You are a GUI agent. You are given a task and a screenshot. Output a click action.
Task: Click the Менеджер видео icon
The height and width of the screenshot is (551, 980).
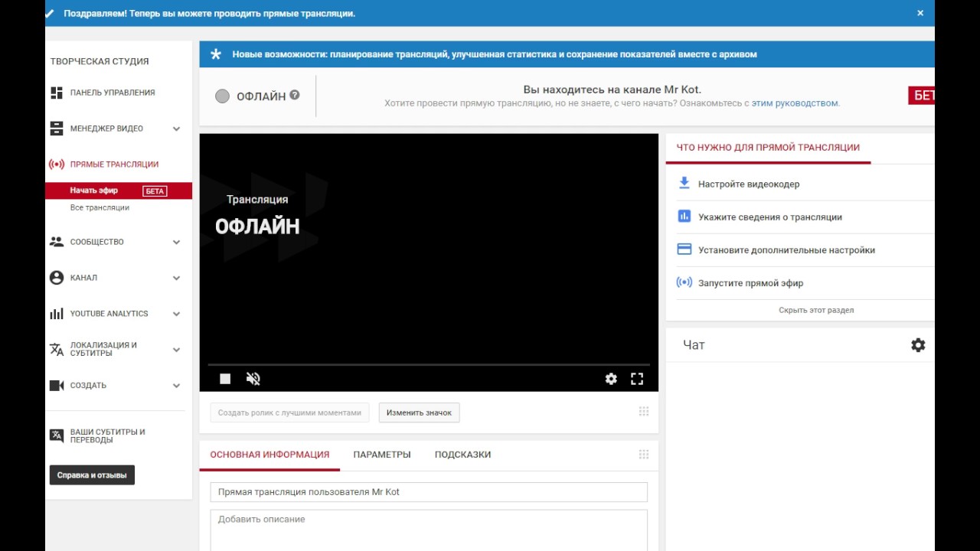[x=57, y=129]
